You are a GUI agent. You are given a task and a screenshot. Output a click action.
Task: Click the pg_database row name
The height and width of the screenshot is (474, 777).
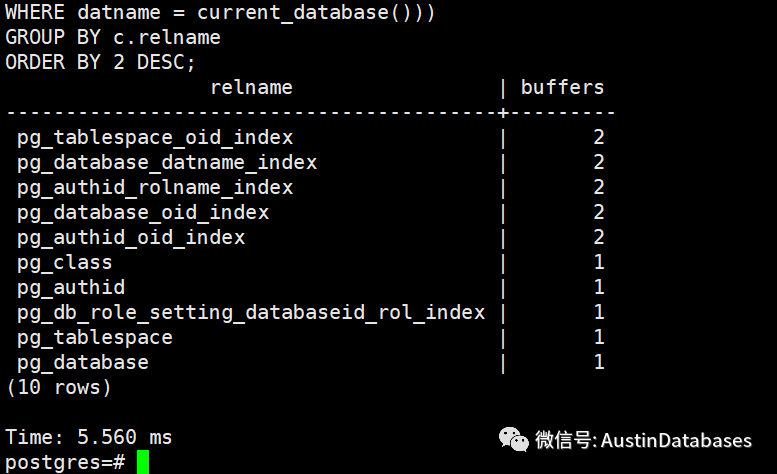tap(83, 362)
